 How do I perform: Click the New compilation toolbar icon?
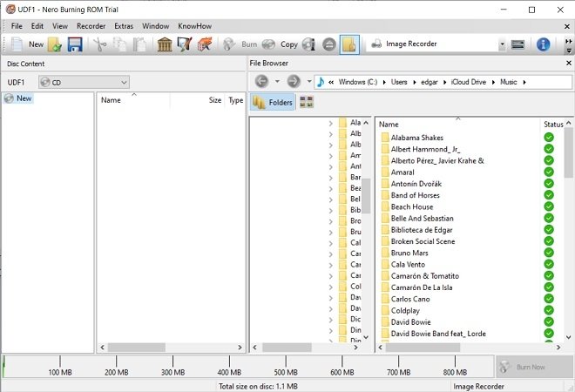pos(17,44)
